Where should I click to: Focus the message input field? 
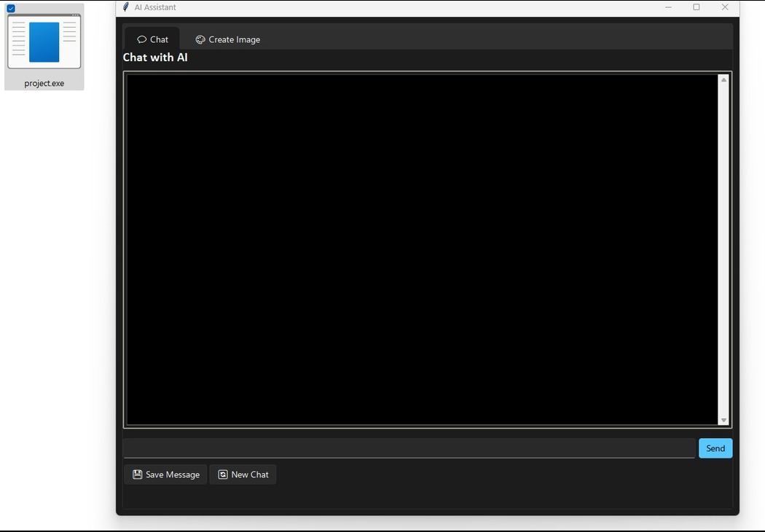tap(408, 448)
